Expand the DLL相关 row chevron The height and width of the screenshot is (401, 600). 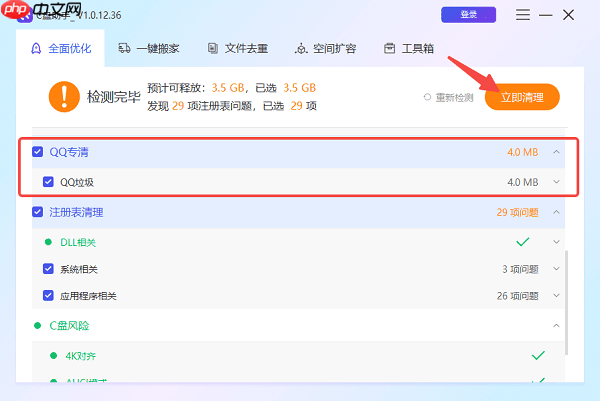(556, 242)
